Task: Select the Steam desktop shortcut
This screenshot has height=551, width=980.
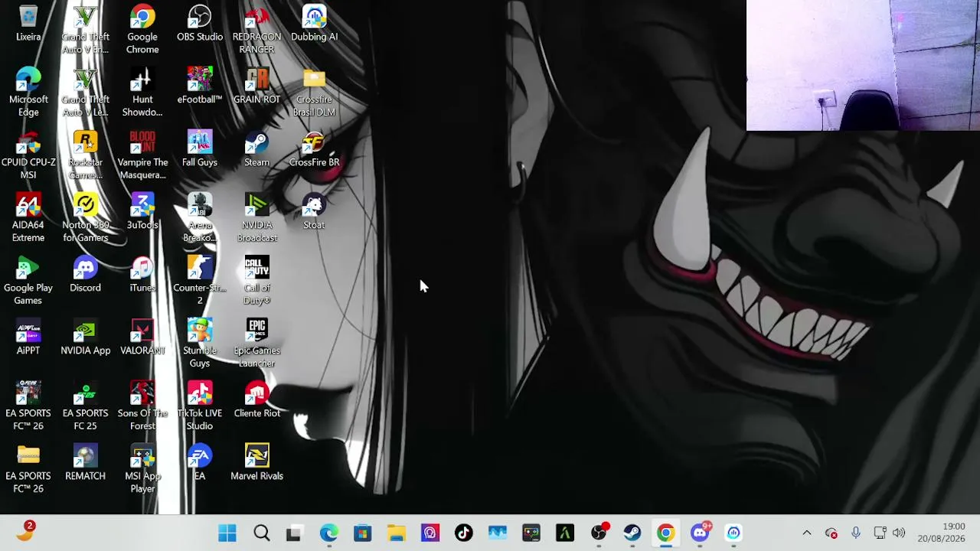Action: (x=256, y=149)
